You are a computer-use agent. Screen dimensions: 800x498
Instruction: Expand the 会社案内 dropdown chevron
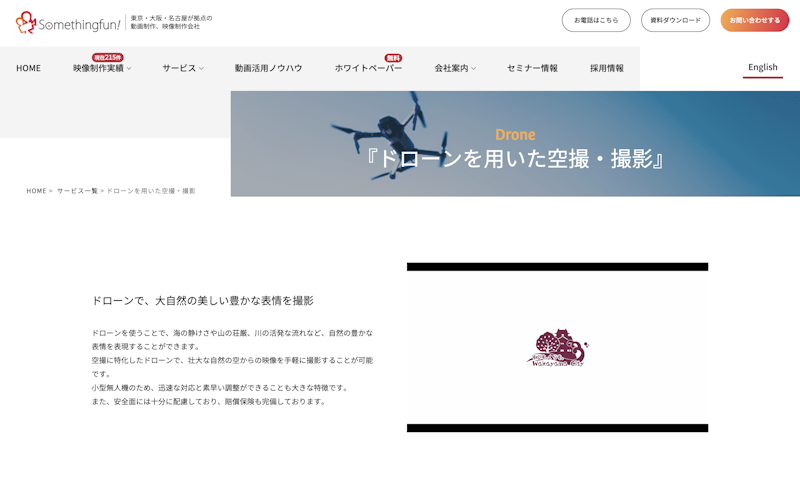pos(473,69)
